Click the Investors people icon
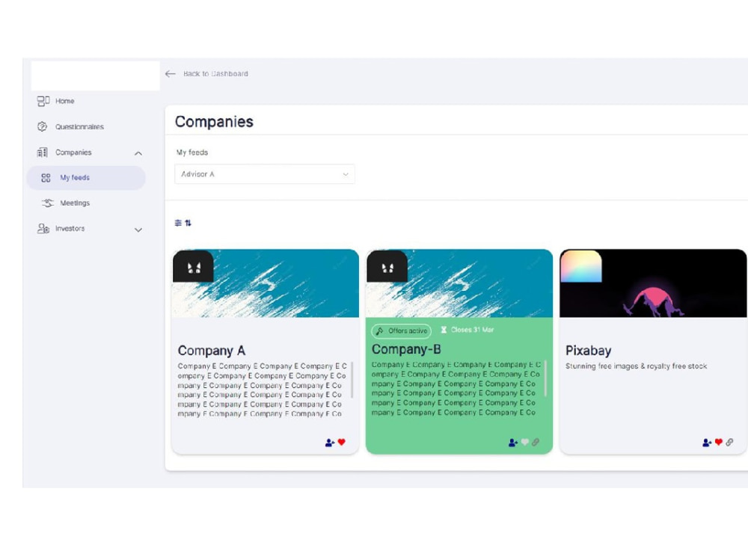748x560 pixels. point(43,229)
